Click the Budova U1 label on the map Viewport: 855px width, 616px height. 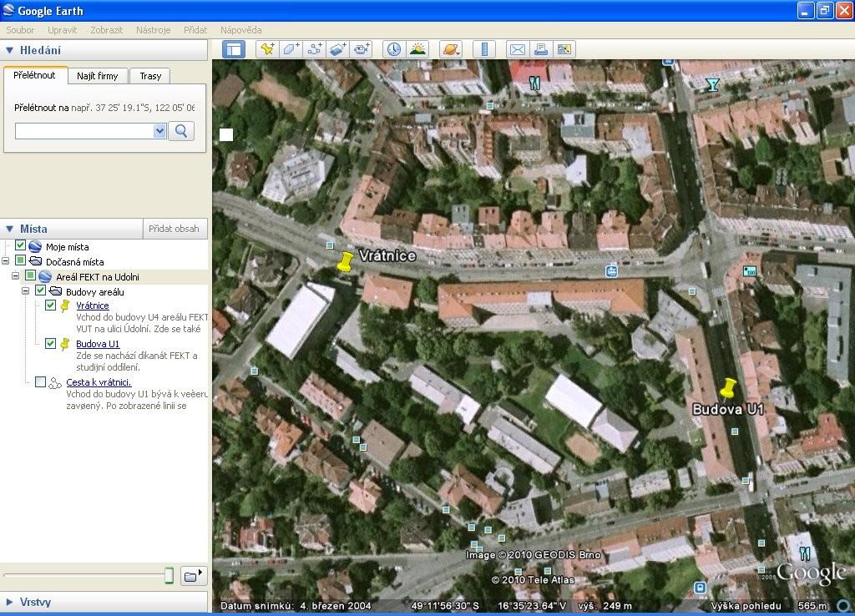tap(728, 409)
